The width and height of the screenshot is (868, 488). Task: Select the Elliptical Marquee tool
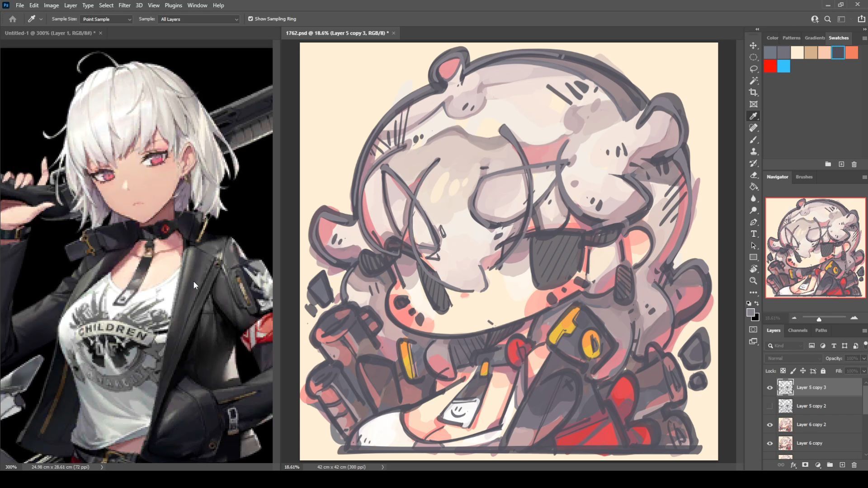pos(754,57)
